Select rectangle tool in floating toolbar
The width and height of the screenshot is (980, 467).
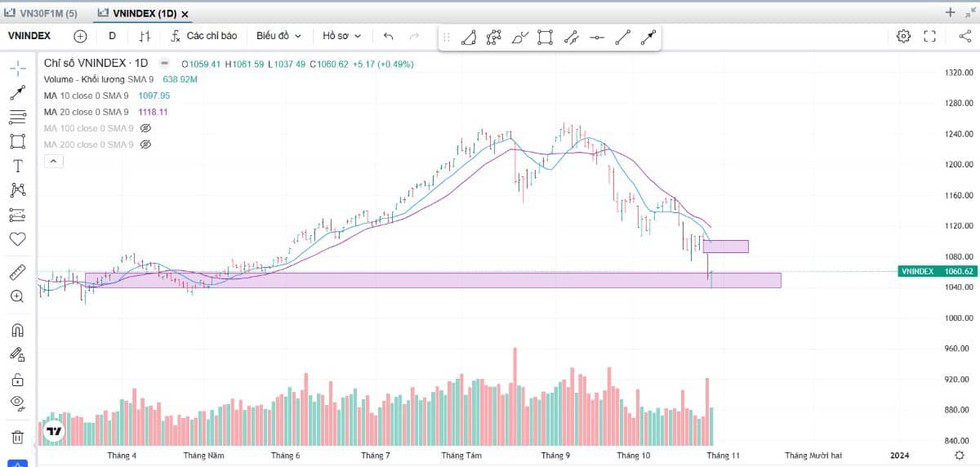[546, 37]
